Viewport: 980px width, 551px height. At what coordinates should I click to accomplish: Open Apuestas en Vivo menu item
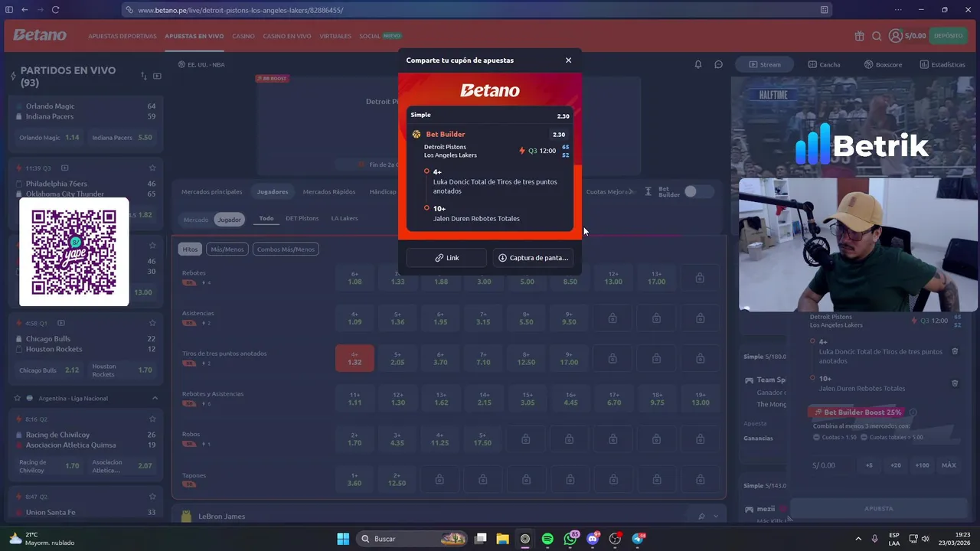coord(194,36)
